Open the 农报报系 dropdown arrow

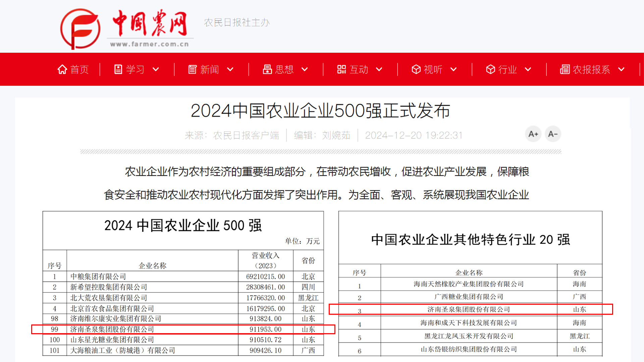(621, 69)
